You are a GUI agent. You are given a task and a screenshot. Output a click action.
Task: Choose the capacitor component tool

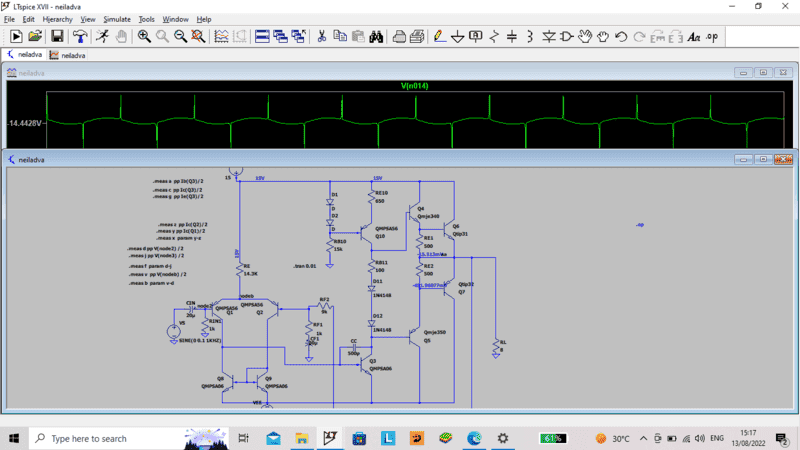coord(512,36)
